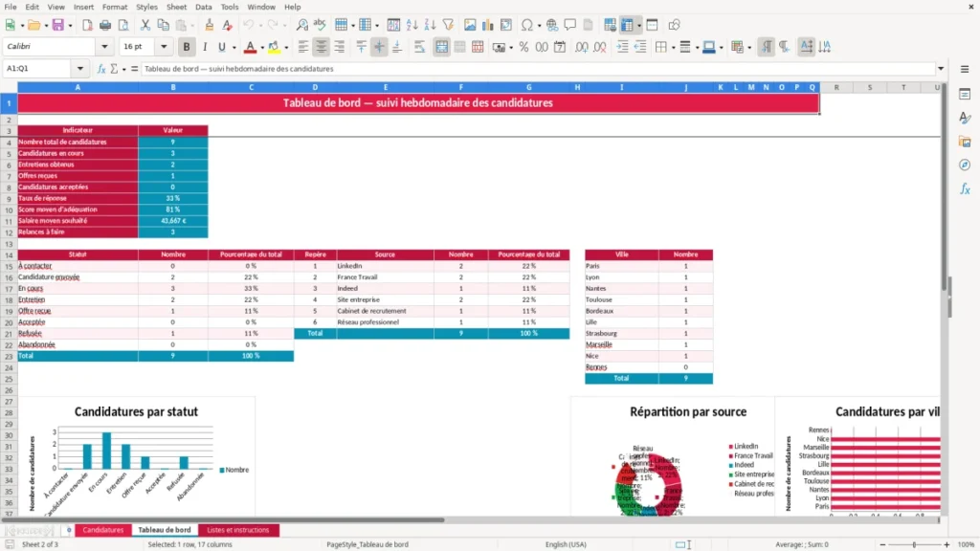Format selection as percent
This screenshot has width=980, height=551.
523,47
